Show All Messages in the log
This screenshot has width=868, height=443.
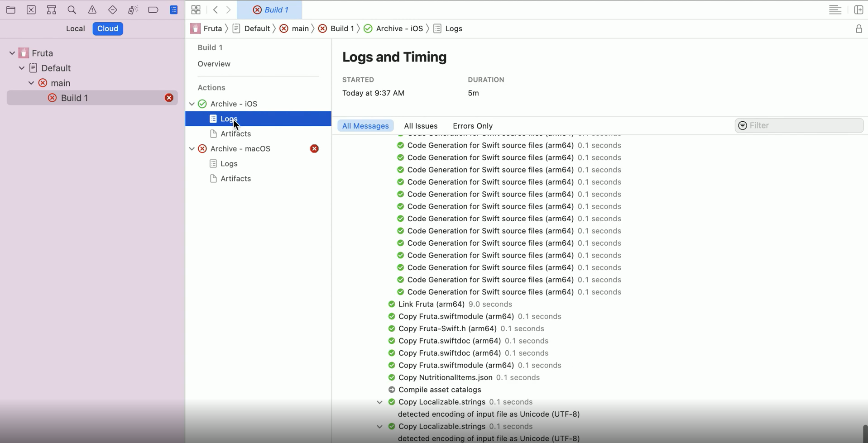(365, 126)
